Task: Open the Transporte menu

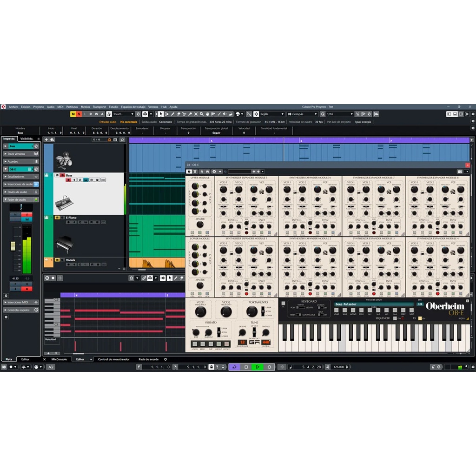Action: [99, 107]
